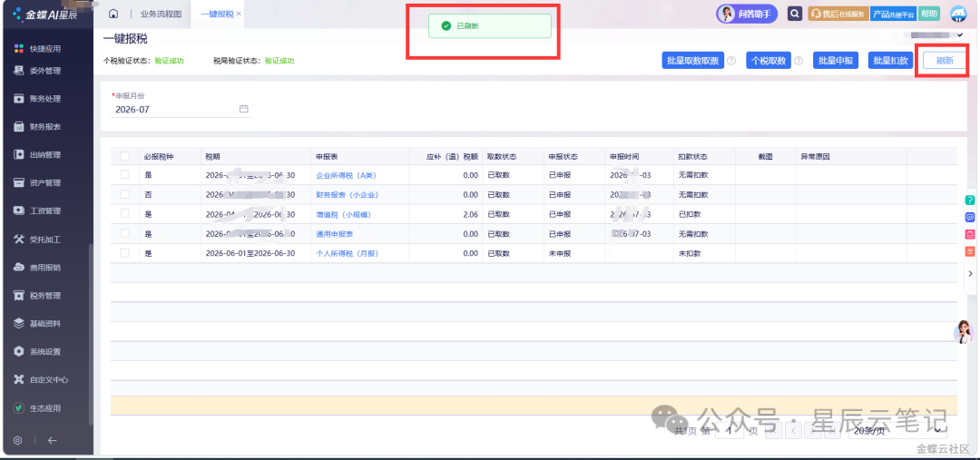Open 受托加工 module in sidebar
The image size is (980, 460).
coord(37,240)
